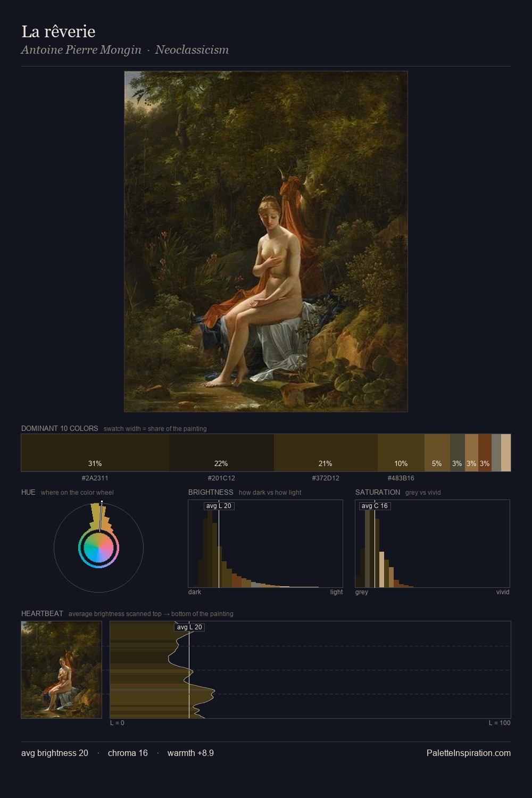
Task: Click hex code '#483B16'
Action: (x=401, y=478)
